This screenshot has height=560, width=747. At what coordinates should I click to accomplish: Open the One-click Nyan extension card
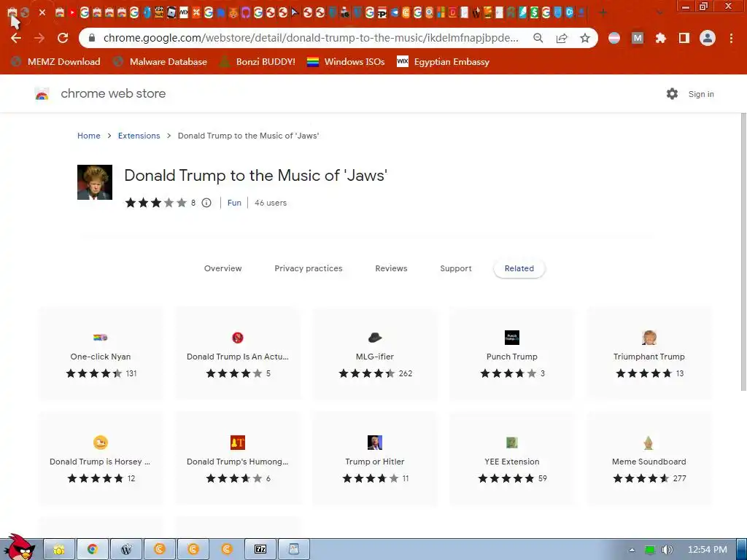101,354
